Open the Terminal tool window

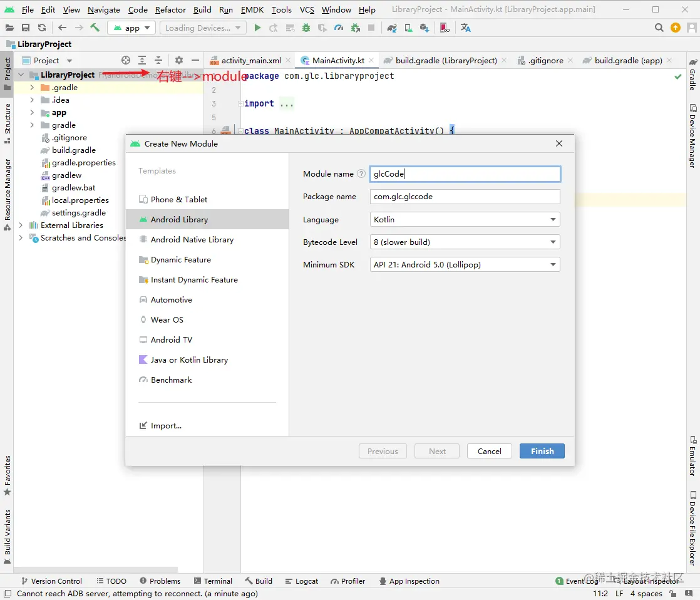[213, 581]
